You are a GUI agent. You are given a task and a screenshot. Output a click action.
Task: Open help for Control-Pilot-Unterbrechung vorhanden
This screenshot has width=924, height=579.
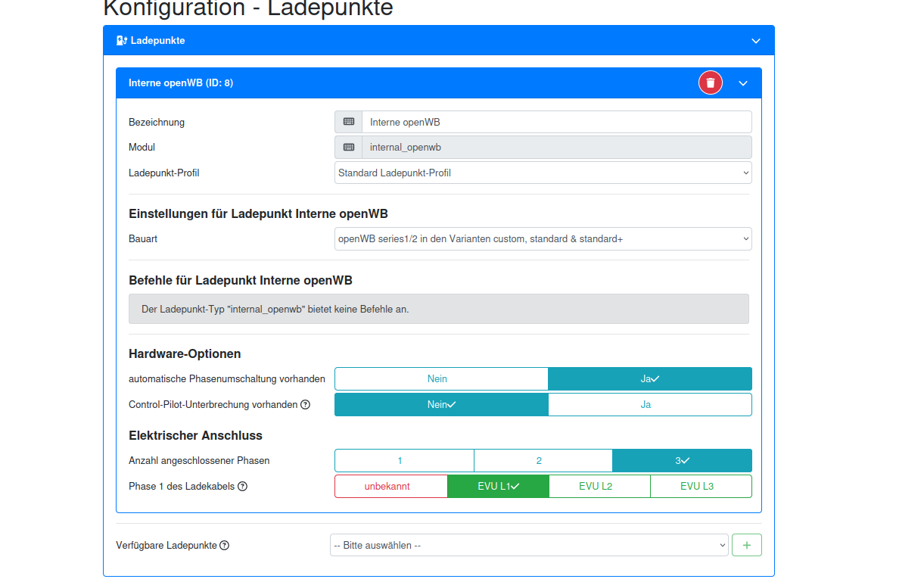(x=305, y=405)
